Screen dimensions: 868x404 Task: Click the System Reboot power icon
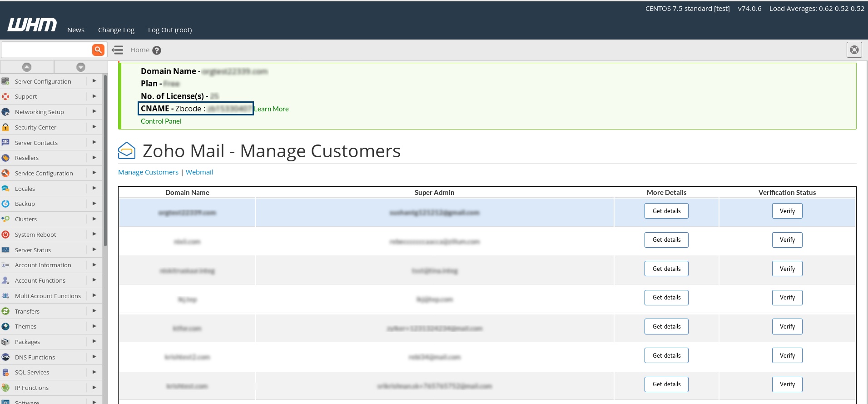tap(5, 234)
